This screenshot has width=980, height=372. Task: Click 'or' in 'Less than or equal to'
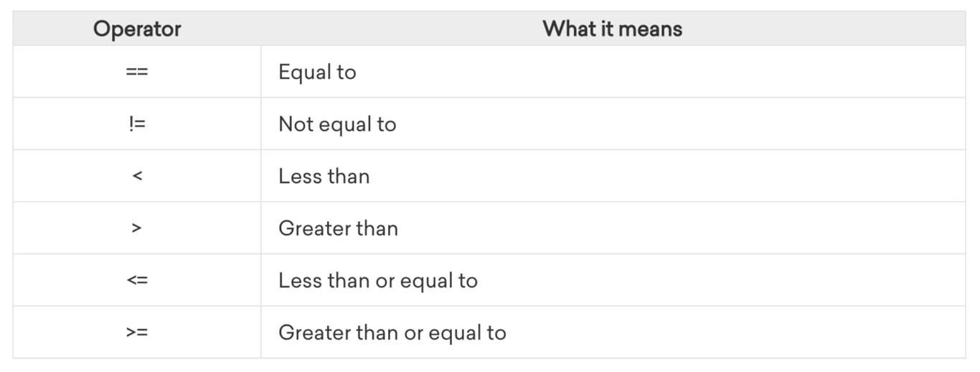point(385,281)
